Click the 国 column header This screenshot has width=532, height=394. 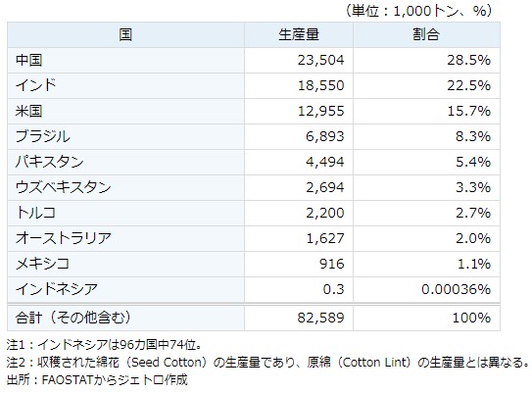[x=125, y=34]
